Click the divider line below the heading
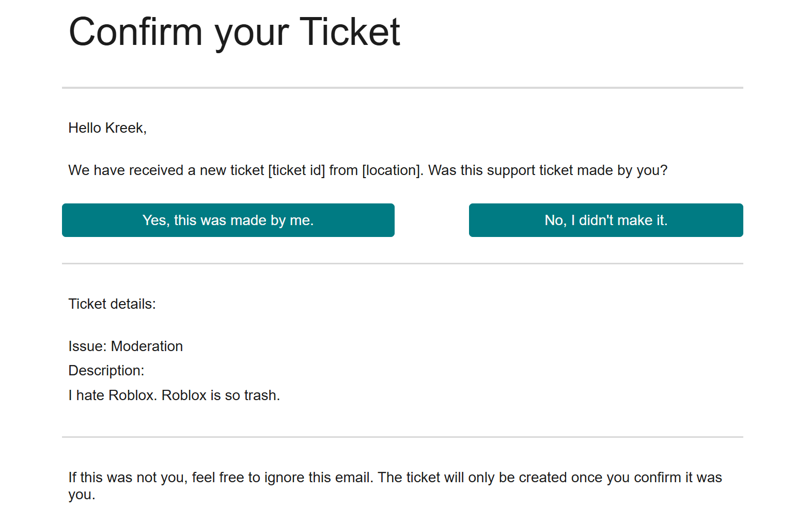Screen dimensions: 812x523 [402, 88]
